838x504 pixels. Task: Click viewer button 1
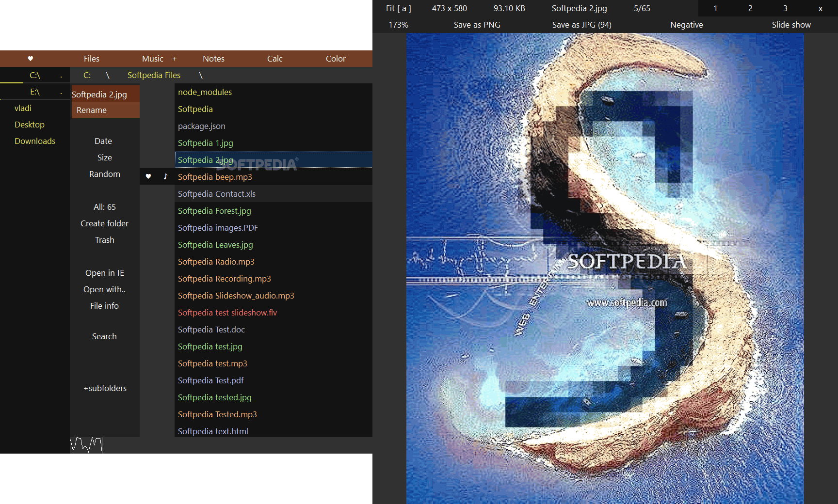tap(716, 8)
